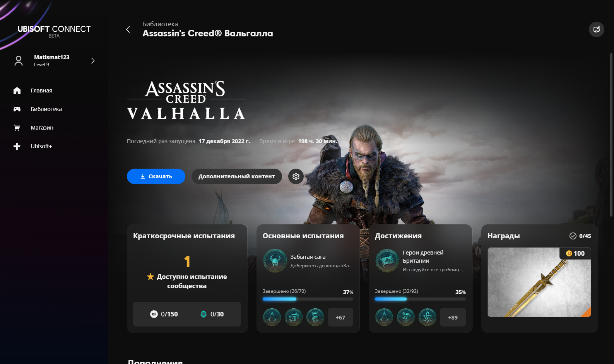Screen dimensions: 614x364
Task: Expand the +67 more challenges tile
Action: click(340, 317)
